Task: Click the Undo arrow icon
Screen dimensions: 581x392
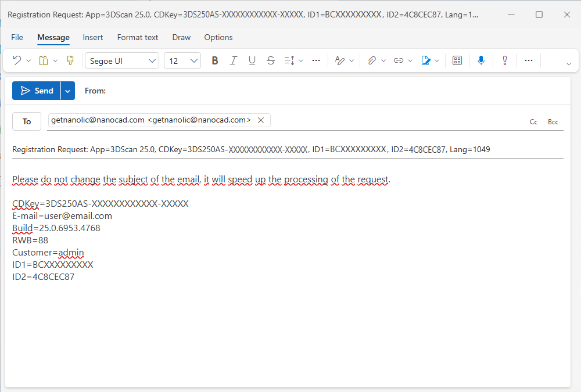Action: (17, 60)
